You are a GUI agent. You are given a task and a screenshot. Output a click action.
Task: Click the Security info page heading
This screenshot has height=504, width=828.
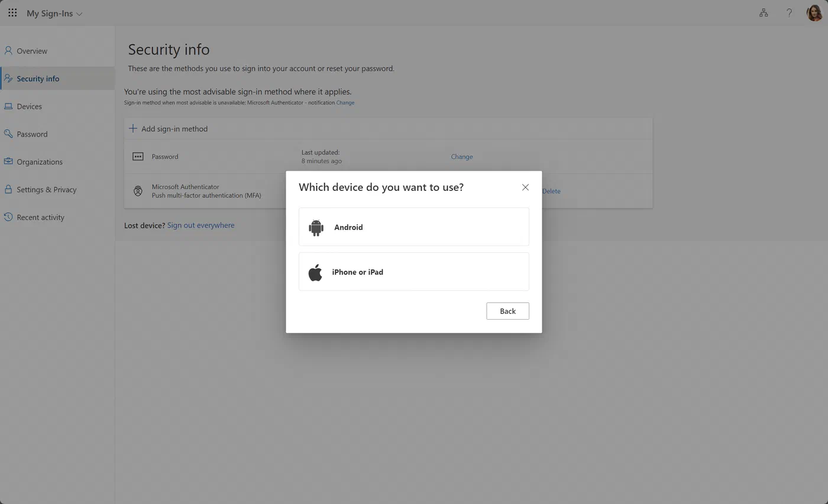click(x=169, y=50)
